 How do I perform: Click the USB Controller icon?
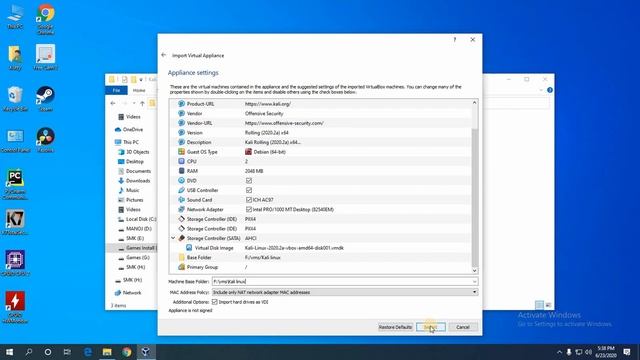point(181,190)
